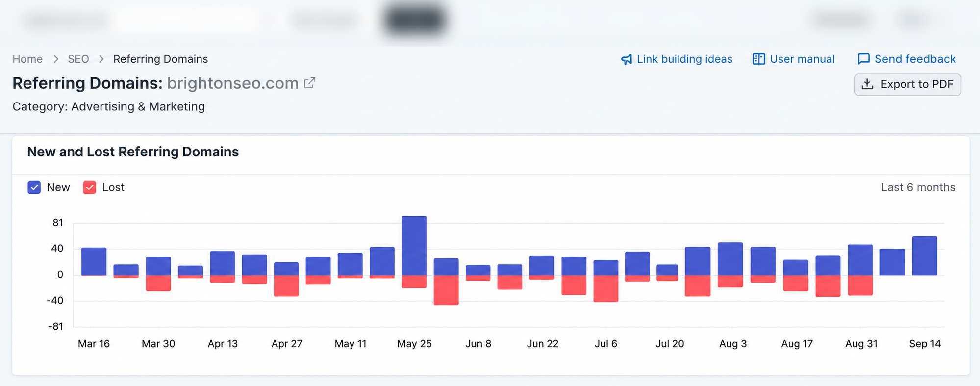Click the megaphone icon beside Link building ideas
980x386 pixels.
[627, 60]
